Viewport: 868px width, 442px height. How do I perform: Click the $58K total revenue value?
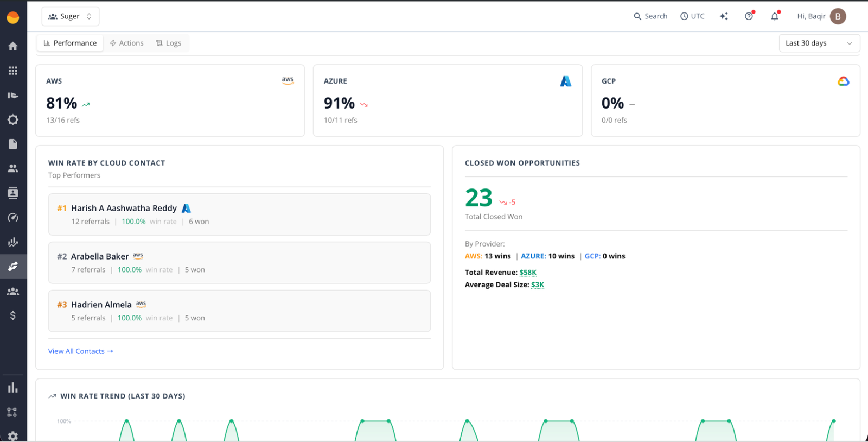(528, 273)
